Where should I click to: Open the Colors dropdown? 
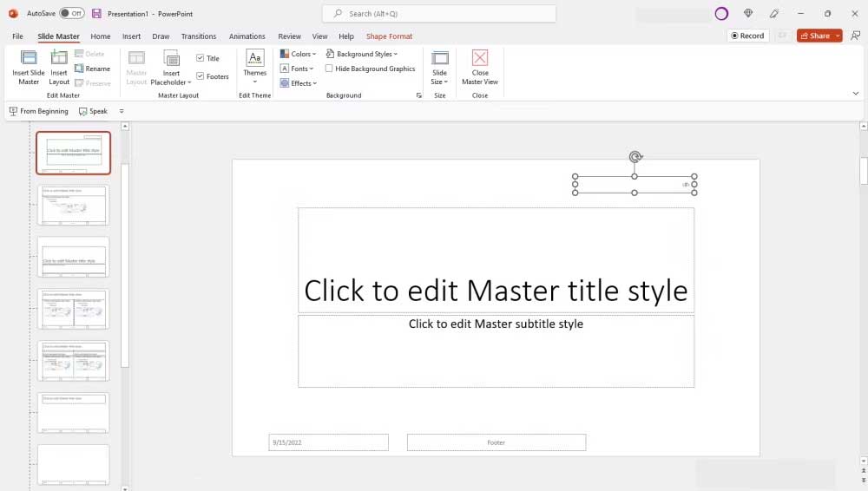[x=298, y=54]
